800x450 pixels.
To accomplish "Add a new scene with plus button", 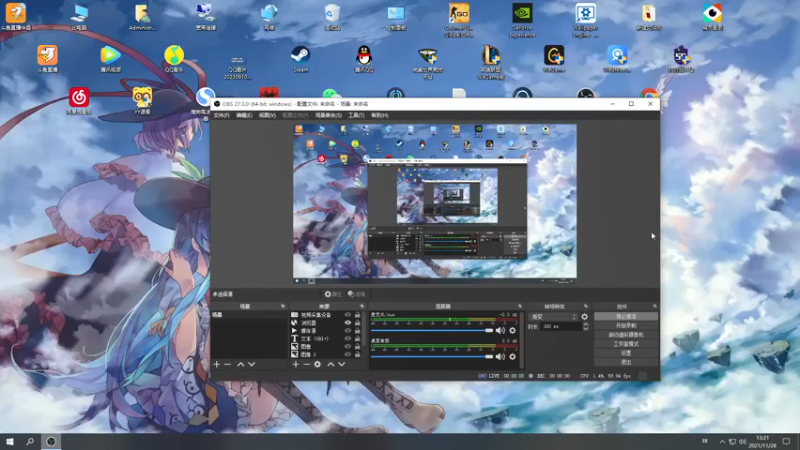I will pyautogui.click(x=216, y=364).
